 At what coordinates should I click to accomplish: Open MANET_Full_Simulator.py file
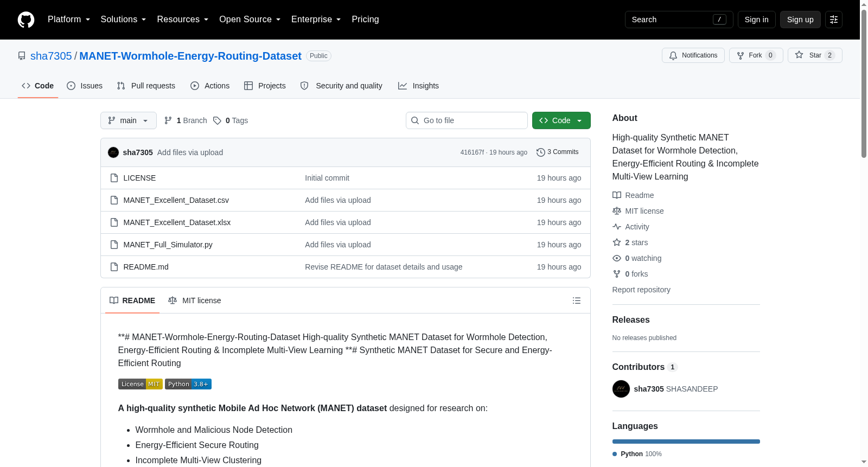168,245
